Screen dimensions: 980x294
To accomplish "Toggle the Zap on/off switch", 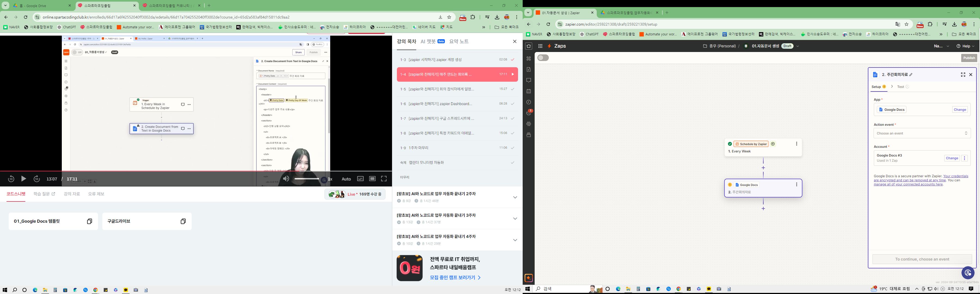I will 543,58.
